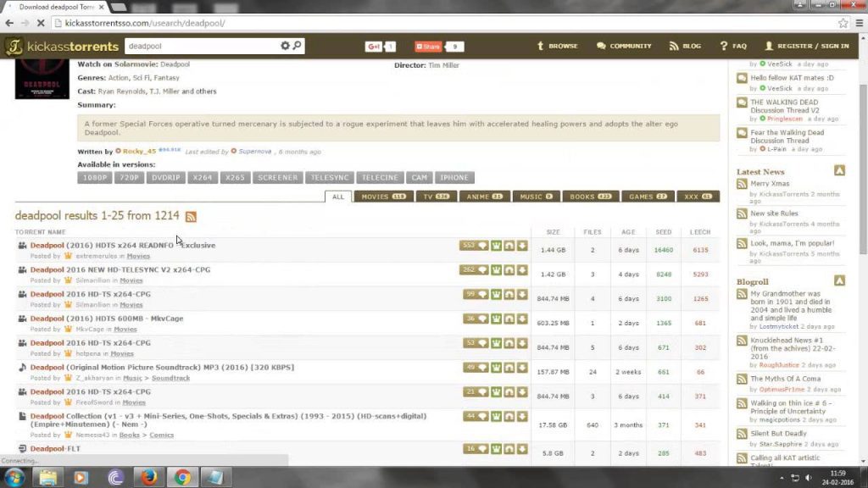Click the RSS feed icon beside results heading
The width and height of the screenshot is (868, 488).
point(191,217)
